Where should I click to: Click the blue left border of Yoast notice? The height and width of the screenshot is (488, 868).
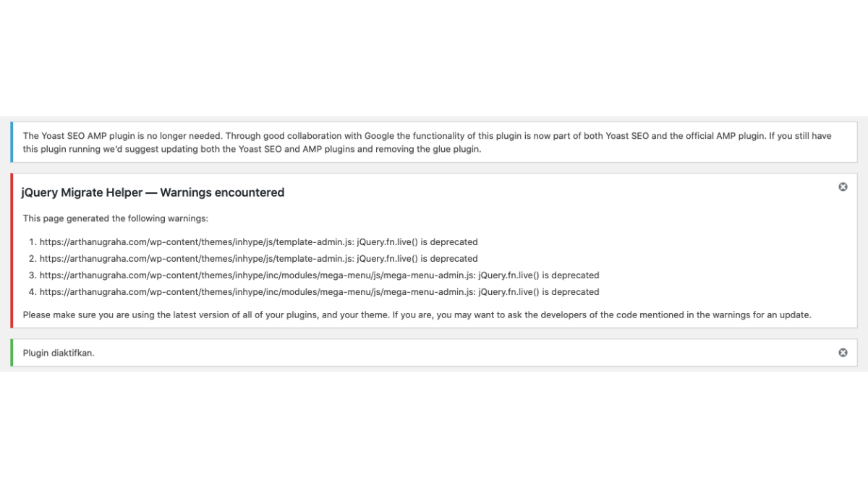click(12, 142)
